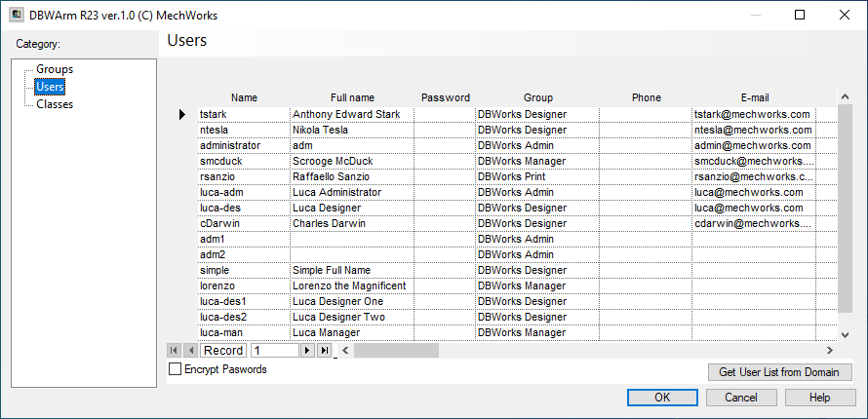Image resolution: width=868 pixels, height=419 pixels.
Task: Click Scrooge McDuck full name cell
Action: (x=352, y=161)
